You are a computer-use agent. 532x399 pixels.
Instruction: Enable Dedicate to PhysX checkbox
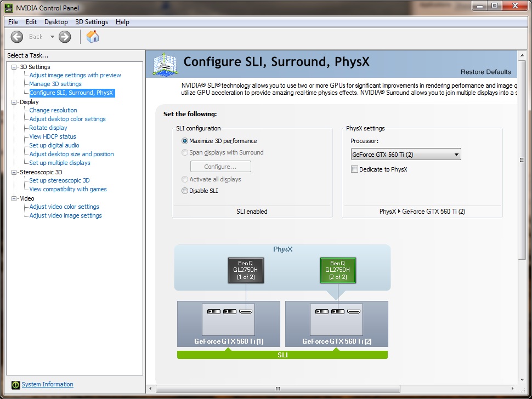pos(354,169)
